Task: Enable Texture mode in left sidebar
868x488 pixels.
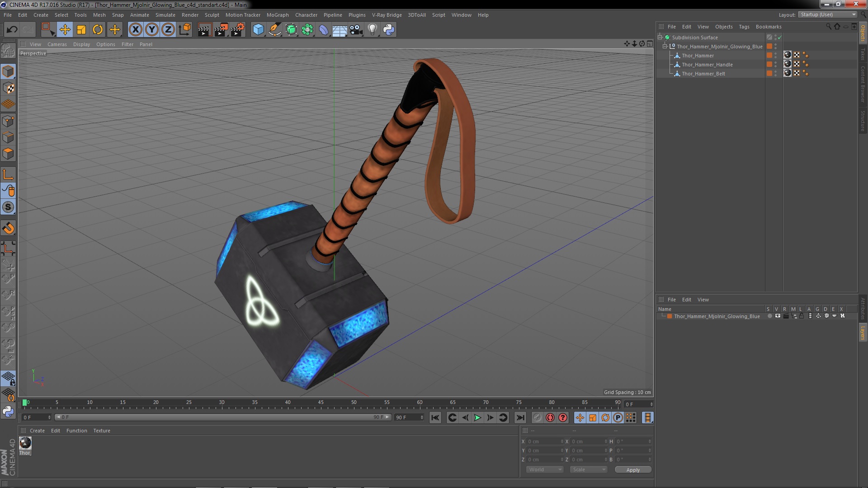Action: [8, 88]
